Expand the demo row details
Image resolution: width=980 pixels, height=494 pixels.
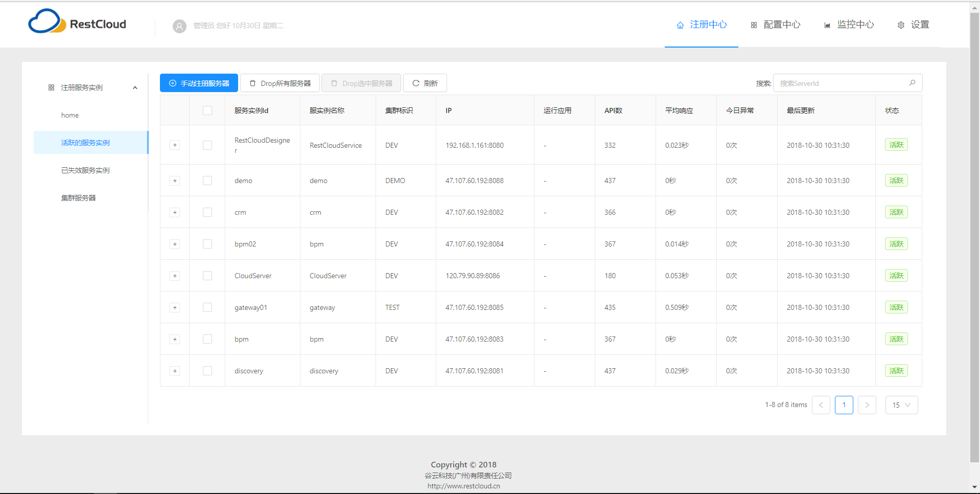175,181
